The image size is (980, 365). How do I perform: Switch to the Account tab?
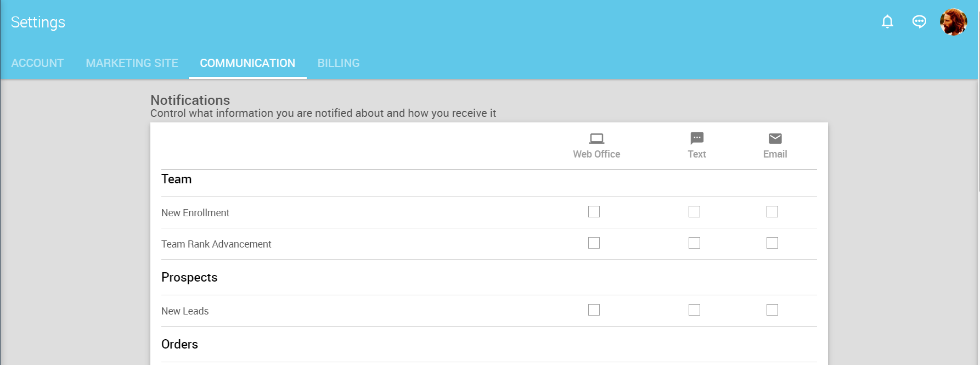[37, 63]
